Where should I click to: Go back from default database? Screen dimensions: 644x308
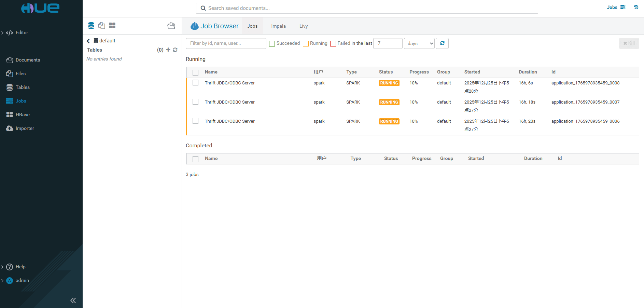click(x=88, y=41)
